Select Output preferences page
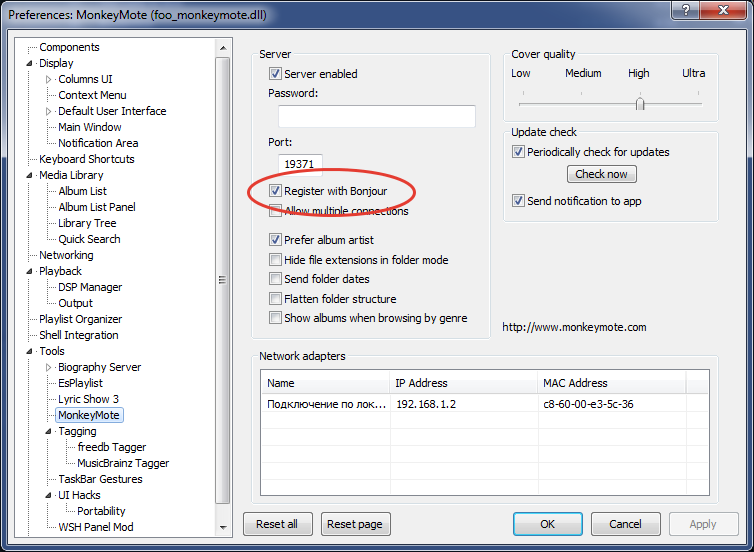The width and height of the screenshot is (754, 552). 75,303
